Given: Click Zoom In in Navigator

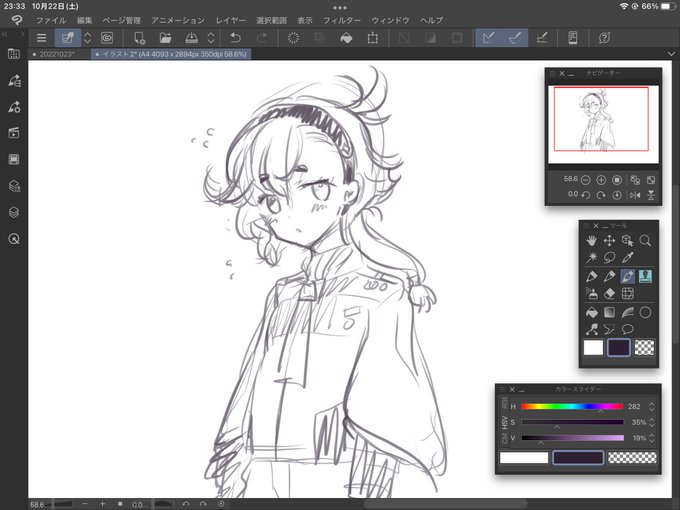Looking at the screenshot, I should [x=601, y=180].
